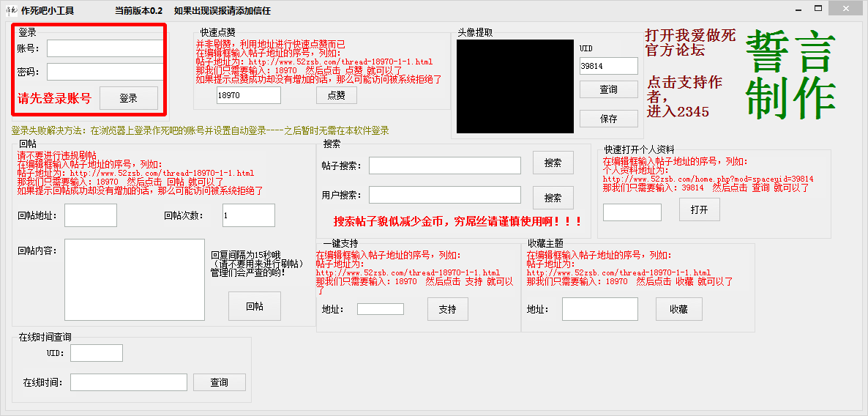Click the green 誓言制作 credit text
The width and height of the screenshot is (868, 416).
click(x=790, y=74)
